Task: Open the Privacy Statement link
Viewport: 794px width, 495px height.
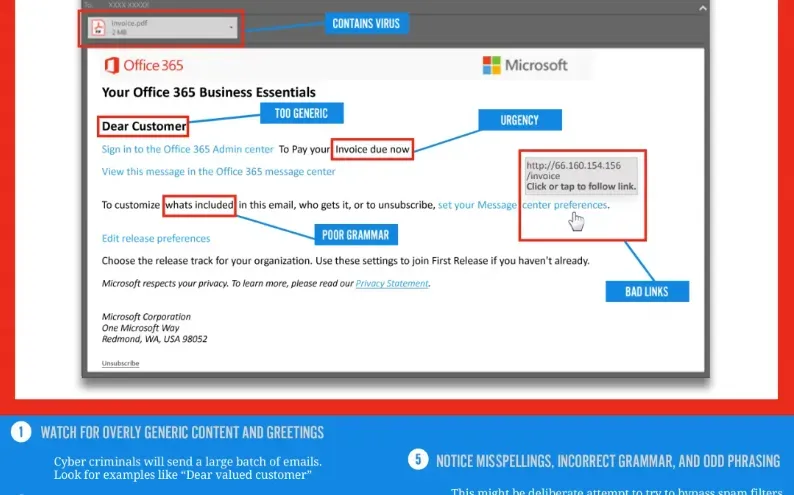Action: coord(392,283)
